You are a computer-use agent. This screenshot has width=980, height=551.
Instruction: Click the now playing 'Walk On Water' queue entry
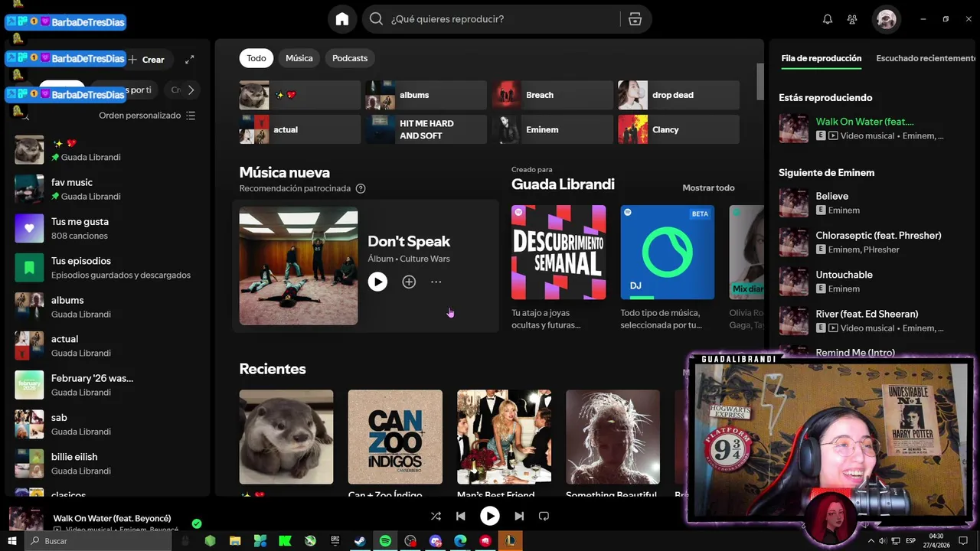tap(871, 128)
